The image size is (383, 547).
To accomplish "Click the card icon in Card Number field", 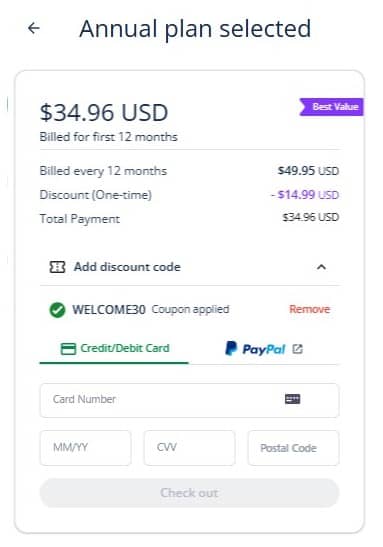I will [292, 399].
